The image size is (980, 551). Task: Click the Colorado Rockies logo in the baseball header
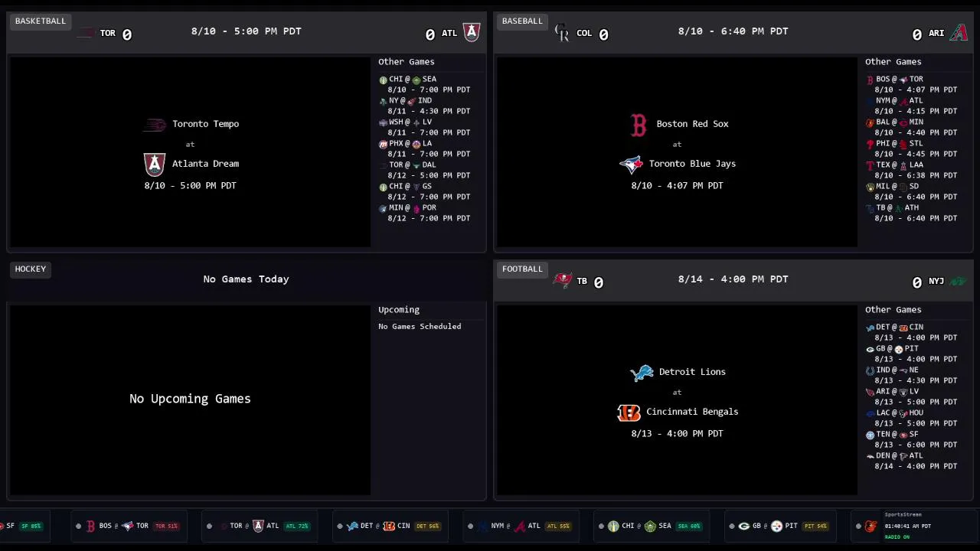(562, 32)
